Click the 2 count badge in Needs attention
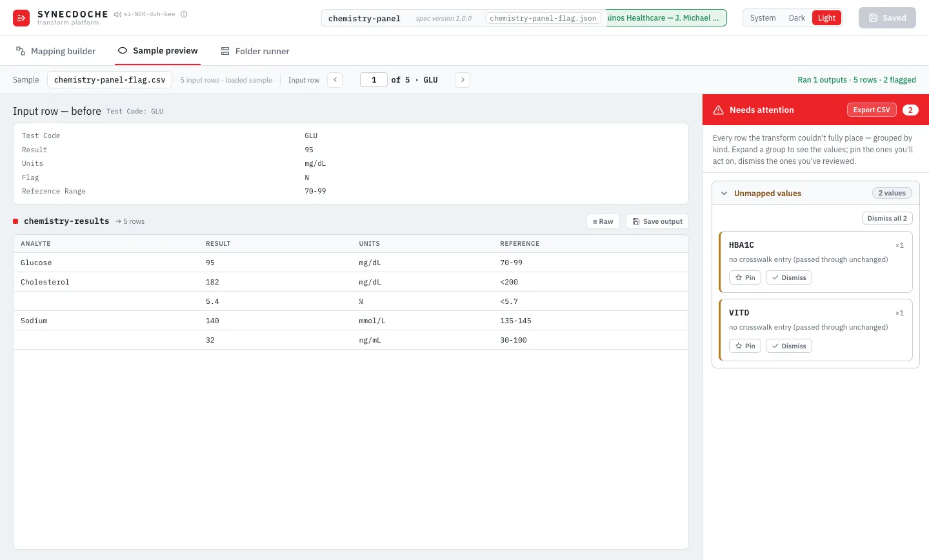This screenshot has width=929, height=560. pyautogui.click(x=910, y=110)
